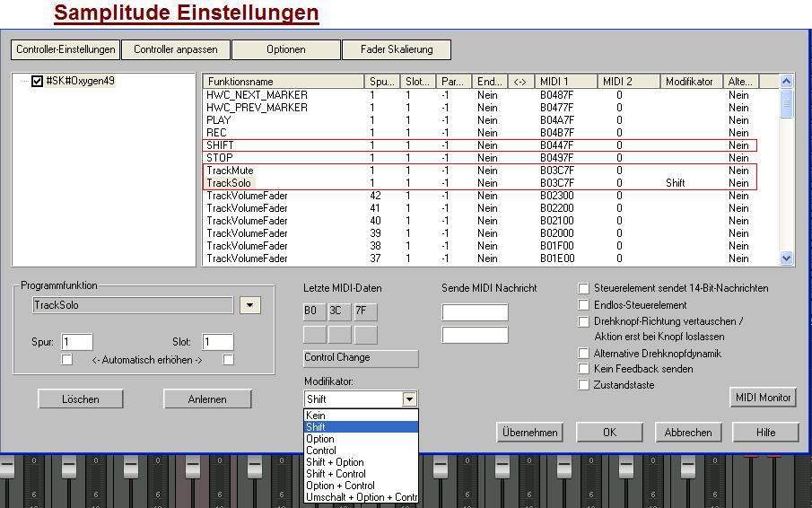This screenshot has width=812, height=508.
Task: Click MIDI value B0447F in the list
Action: click(x=556, y=145)
